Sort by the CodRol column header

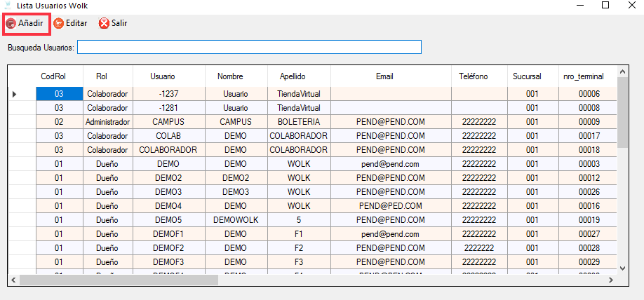pyautogui.click(x=53, y=76)
